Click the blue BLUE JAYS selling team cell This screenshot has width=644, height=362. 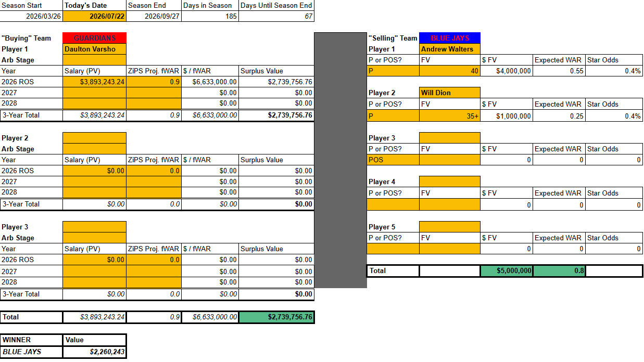[x=450, y=38]
